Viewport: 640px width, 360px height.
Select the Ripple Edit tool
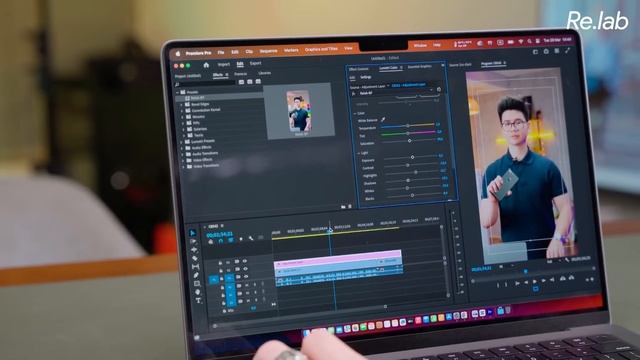point(194,249)
